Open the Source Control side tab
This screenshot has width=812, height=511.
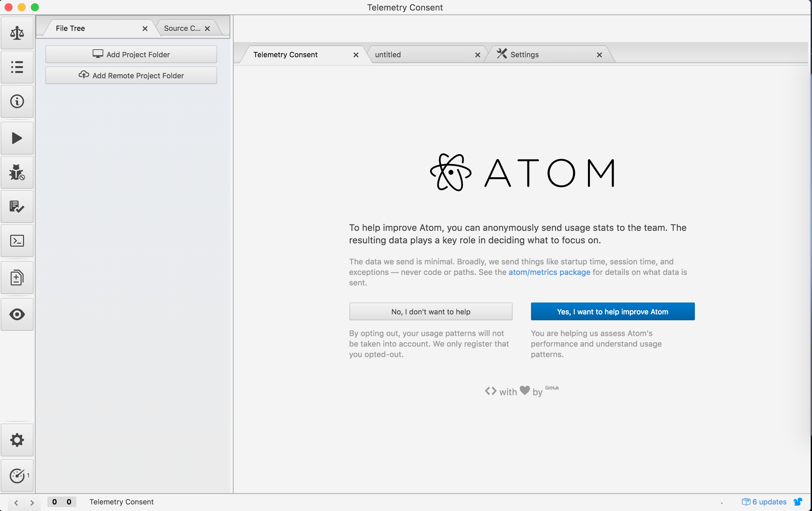click(181, 28)
